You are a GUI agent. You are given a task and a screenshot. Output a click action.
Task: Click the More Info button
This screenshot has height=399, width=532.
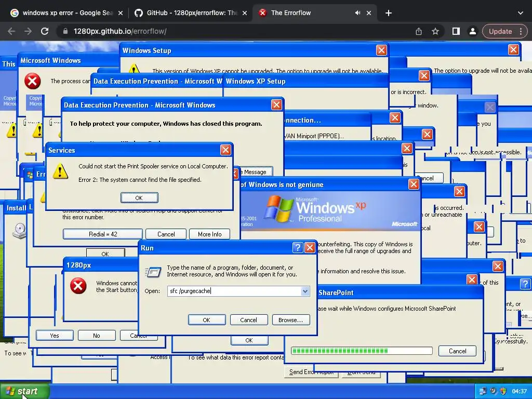coord(210,234)
